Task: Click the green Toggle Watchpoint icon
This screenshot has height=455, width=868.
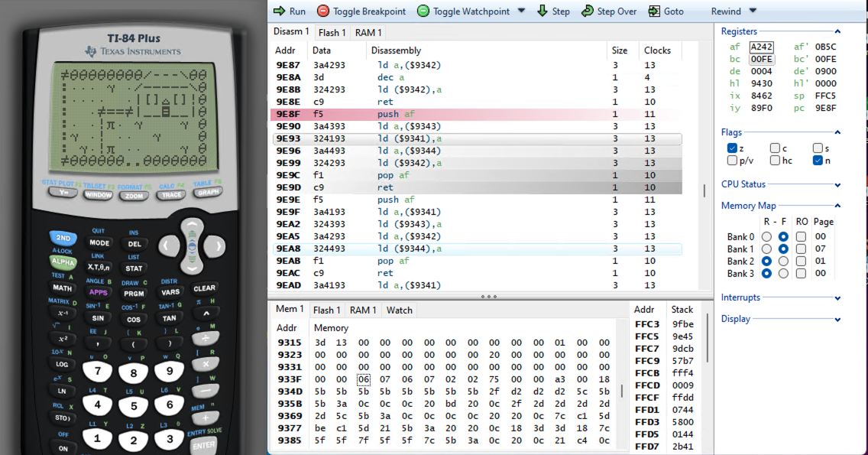Action: tap(423, 11)
